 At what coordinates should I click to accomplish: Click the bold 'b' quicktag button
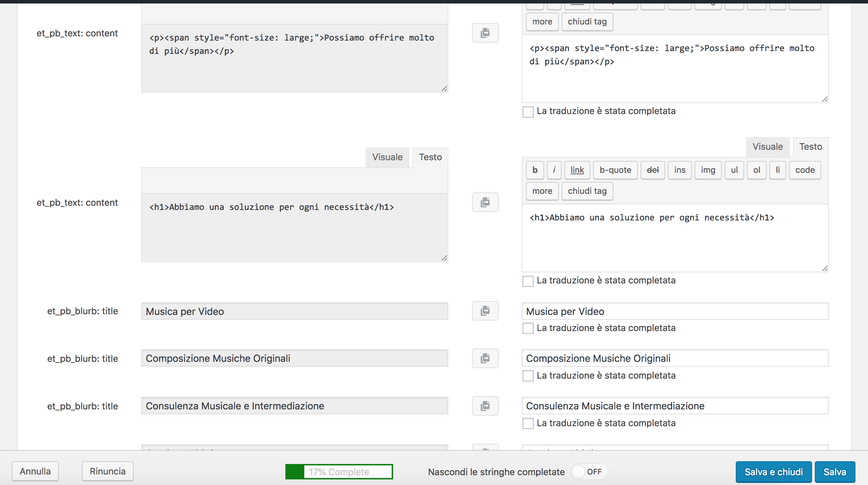pyautogui.click(x=535, y=170)
